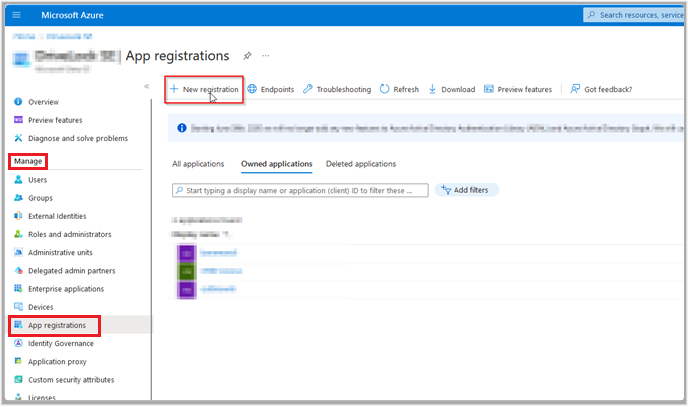This screenshot has height=407, width=688.
Task: Click Add filters button
Action: [x=466, y=190]
